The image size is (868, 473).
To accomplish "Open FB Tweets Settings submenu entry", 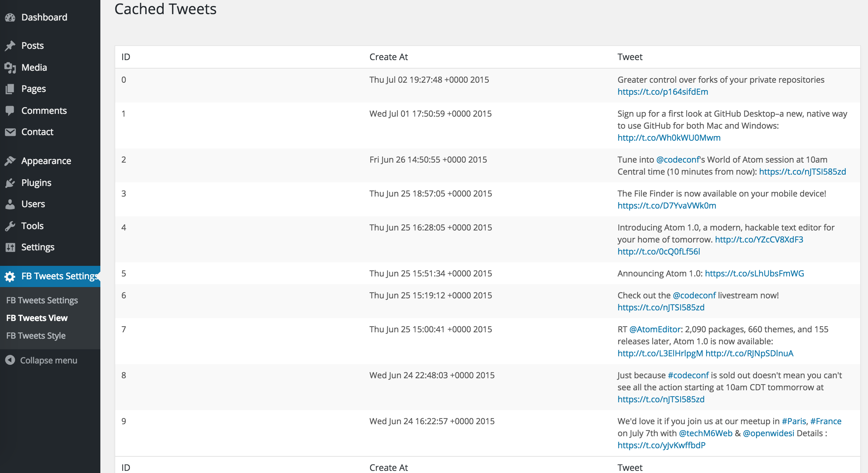I will pos(42,300).
